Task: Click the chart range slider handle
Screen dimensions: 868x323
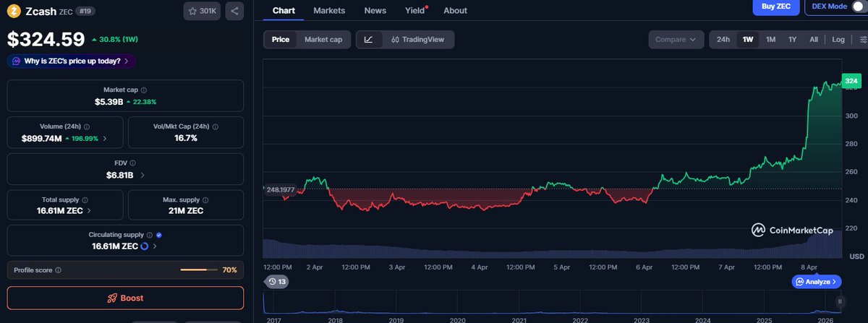Action: click(x=840, y=301)
